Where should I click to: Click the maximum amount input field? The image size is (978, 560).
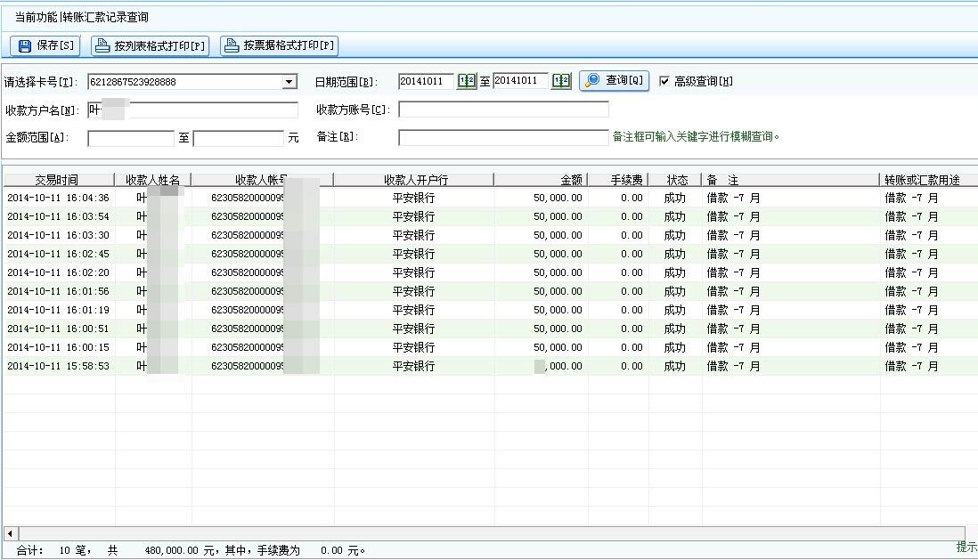pyautogui.click(x=238, y=139)
